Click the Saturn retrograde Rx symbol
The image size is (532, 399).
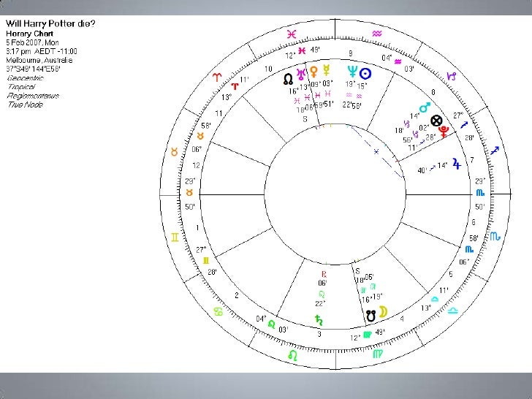tap(324, 274)
